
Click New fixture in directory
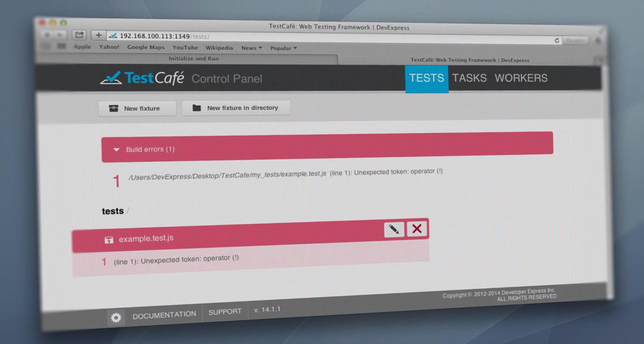[x=236, y=108]
